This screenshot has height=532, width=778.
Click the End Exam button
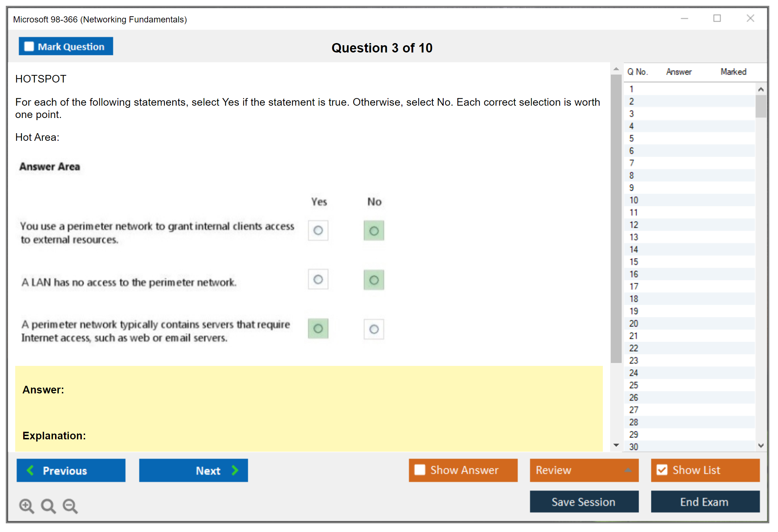tap(705, 502)
